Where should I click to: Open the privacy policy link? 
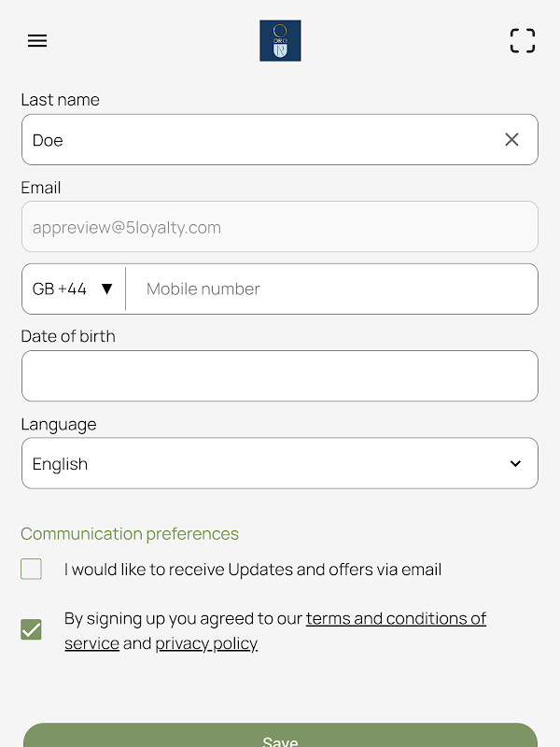(x=206, y=643)
